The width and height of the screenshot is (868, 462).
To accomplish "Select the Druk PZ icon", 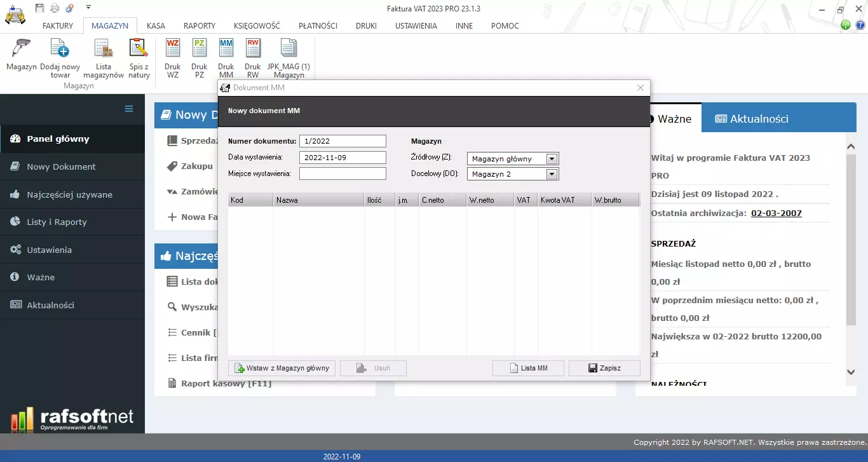I will (x=199, y=48).
